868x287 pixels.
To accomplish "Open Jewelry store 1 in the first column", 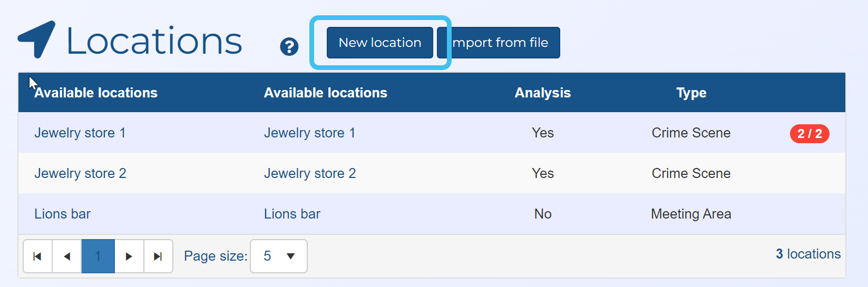I will pyautogui.click(x=80, y=133).
